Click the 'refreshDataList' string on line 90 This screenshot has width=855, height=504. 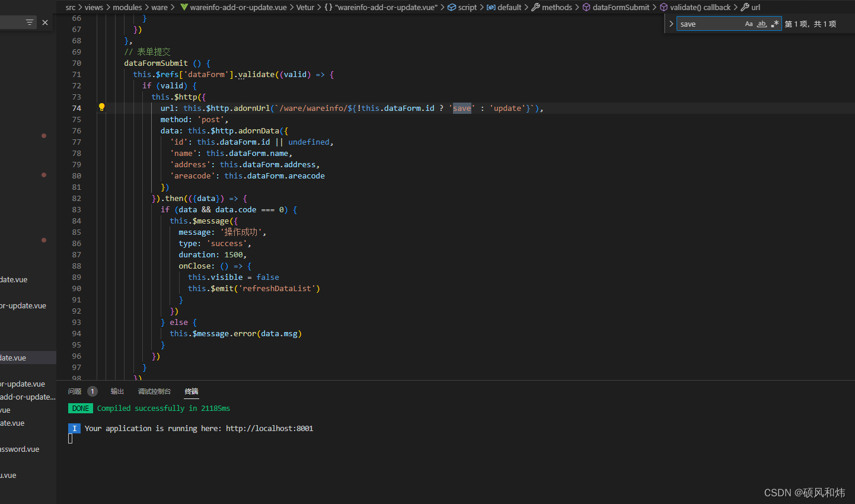279,288
